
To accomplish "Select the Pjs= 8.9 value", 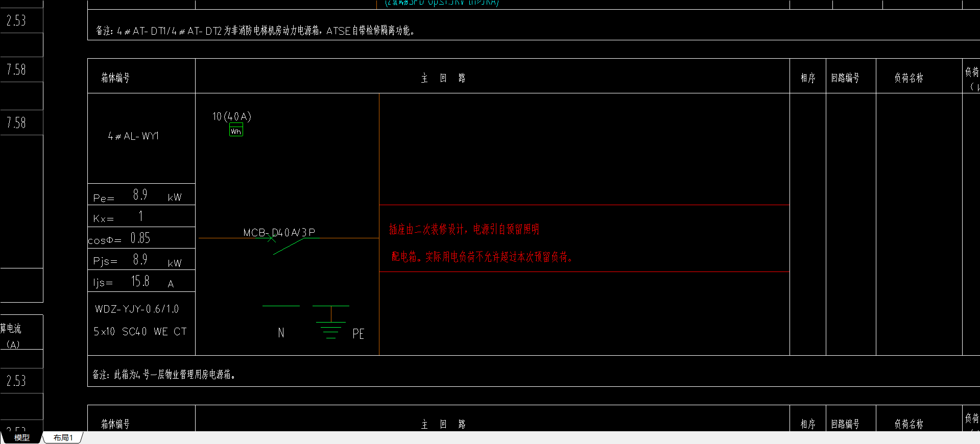I will click(x=140, y=260).
